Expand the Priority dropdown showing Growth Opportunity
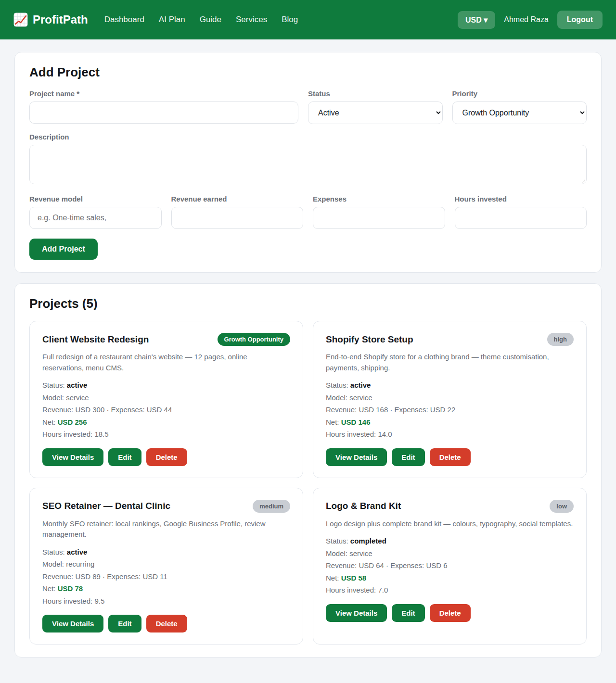 [x=519, y=113]
